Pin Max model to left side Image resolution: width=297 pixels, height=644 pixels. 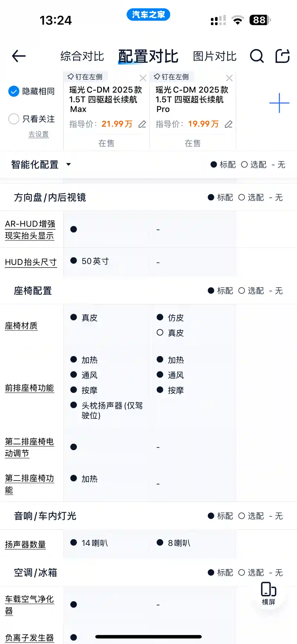click(x=85, y=77)
